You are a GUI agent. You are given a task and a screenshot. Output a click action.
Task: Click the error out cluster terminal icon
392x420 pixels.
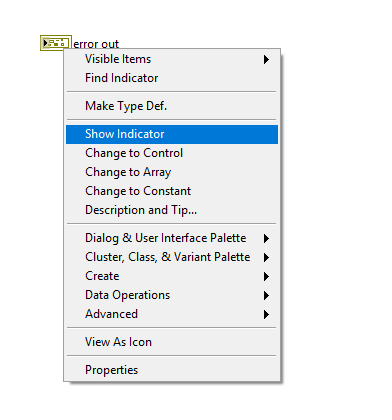click(56, 43)
